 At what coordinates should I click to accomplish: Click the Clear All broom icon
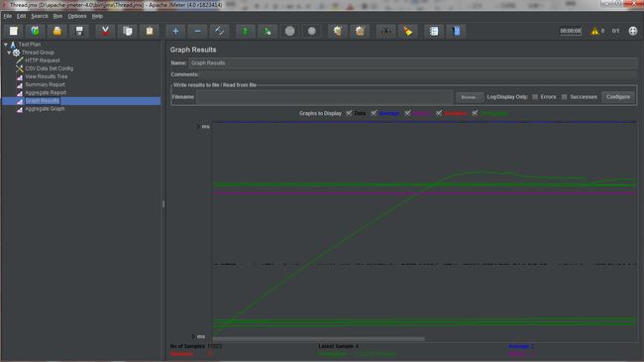click(360, 32)
